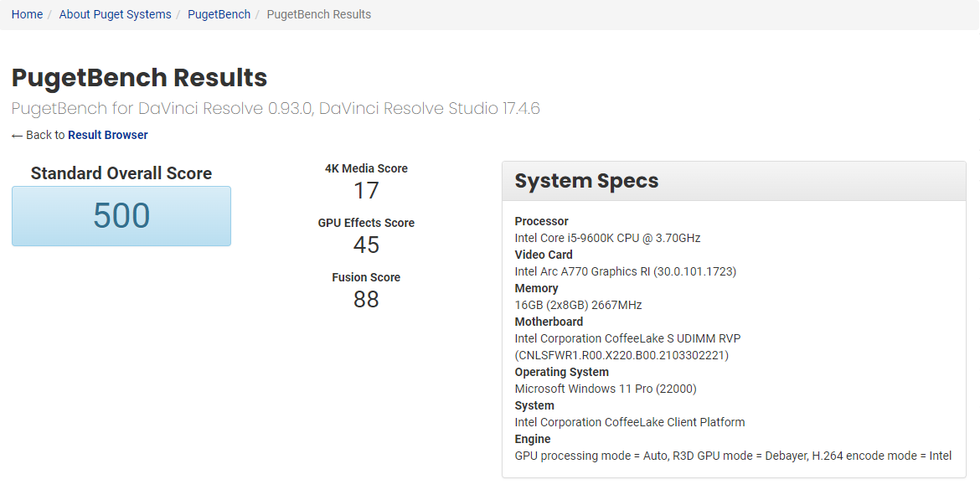Go to About Puget Systems breadcrumb
The width and height of the screenshot is (980, 500).
[x=115, y=14]
